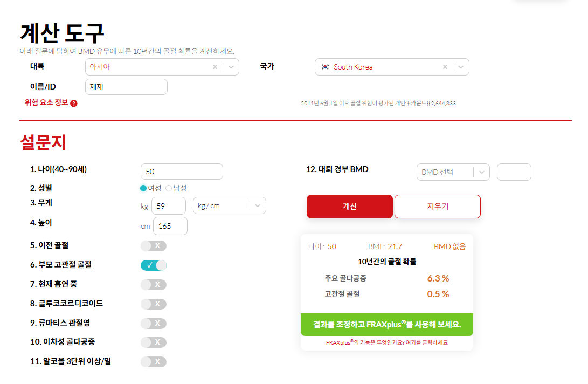Toggle 류마티스 관절염 switch on
Viewport: 588px width, 384px height.
[x=154, y=323]
